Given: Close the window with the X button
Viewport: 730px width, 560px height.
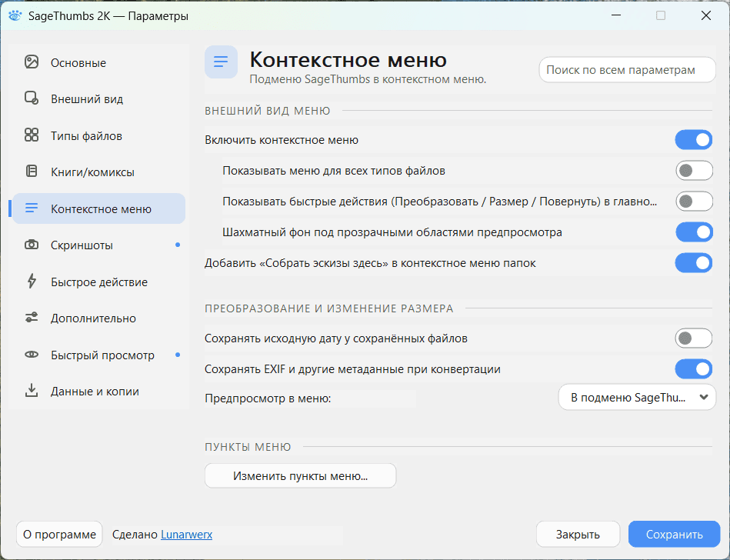Looking at the screenshot, I should coord(706,15).
